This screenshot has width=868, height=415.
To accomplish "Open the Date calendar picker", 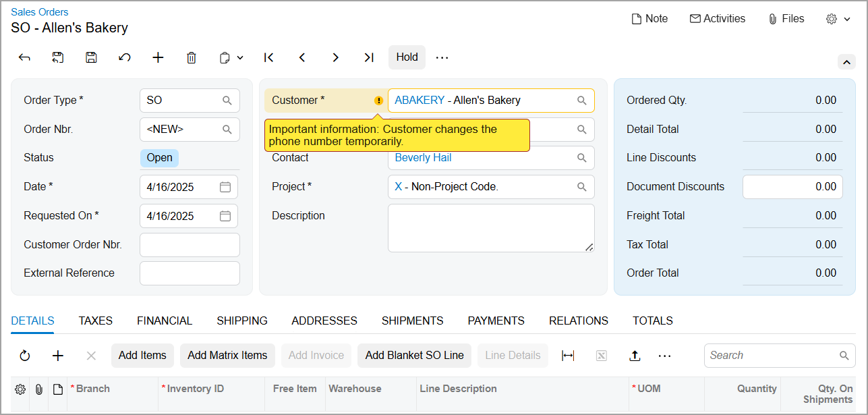I will click(225, 187).
